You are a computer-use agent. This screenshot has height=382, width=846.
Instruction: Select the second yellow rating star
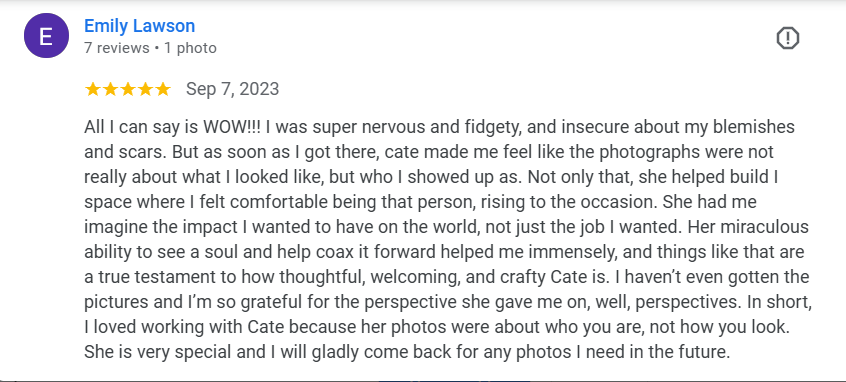click(110, 89)
